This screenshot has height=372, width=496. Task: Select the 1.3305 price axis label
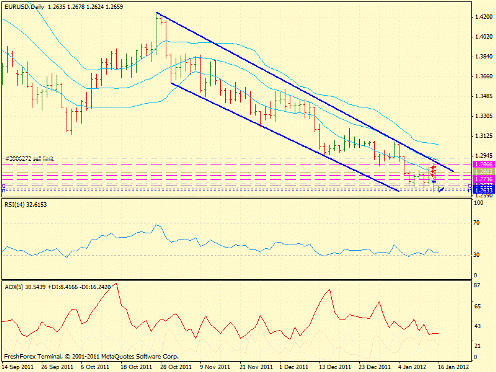point(484,116)
